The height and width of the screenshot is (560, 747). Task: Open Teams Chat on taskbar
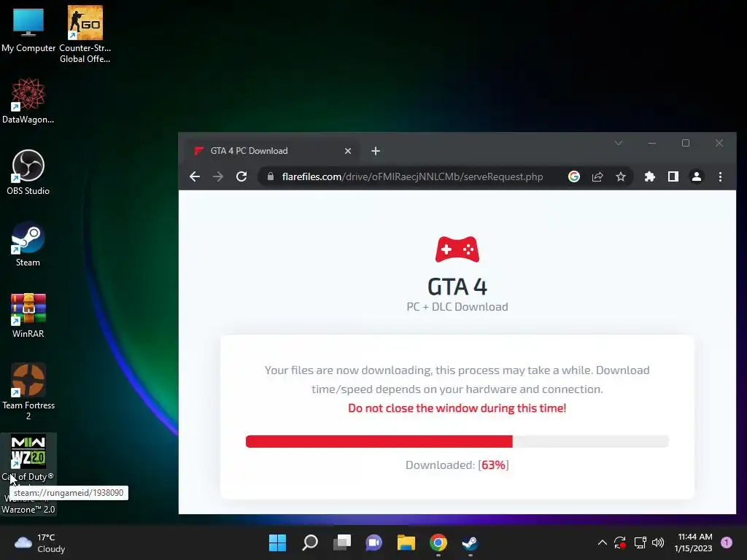point(374,542)
